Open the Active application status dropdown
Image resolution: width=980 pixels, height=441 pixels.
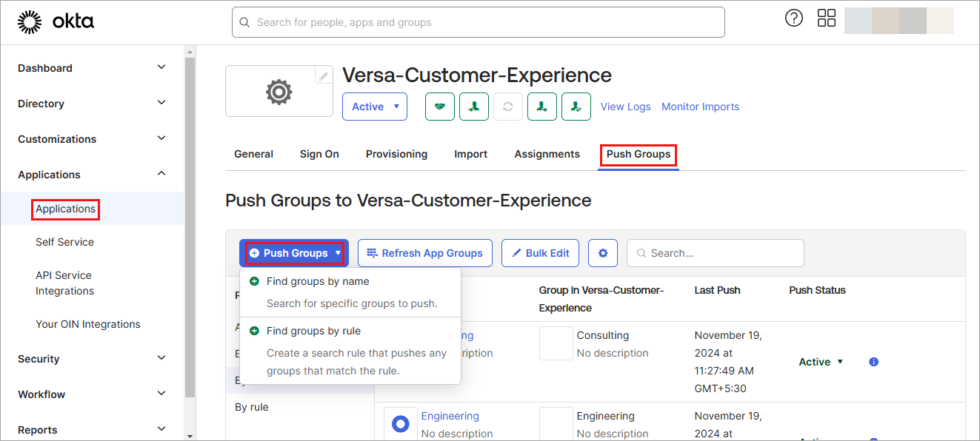pyautogui.click(x=374, y=107)
